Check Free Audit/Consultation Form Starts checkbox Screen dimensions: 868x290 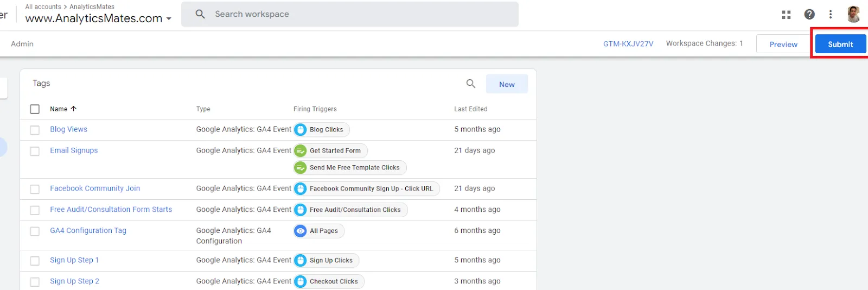(x=35, y=210)
